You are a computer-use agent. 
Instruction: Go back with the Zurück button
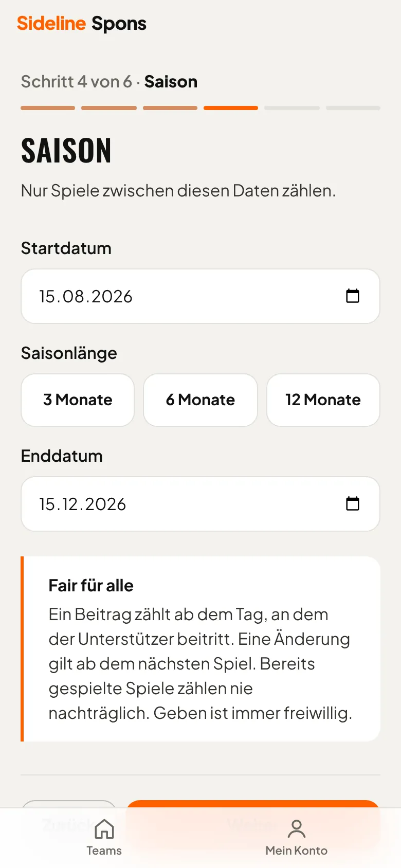pyautogui.click(x=69, y=805)
